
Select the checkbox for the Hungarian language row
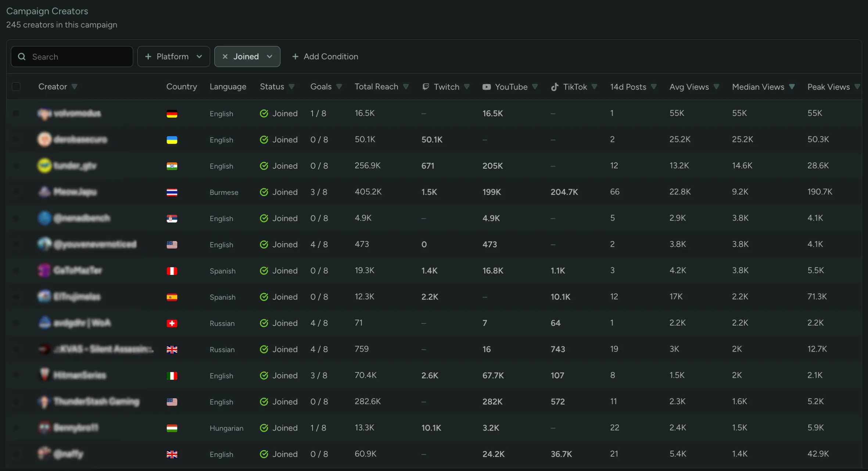click(x=16, y=428)
